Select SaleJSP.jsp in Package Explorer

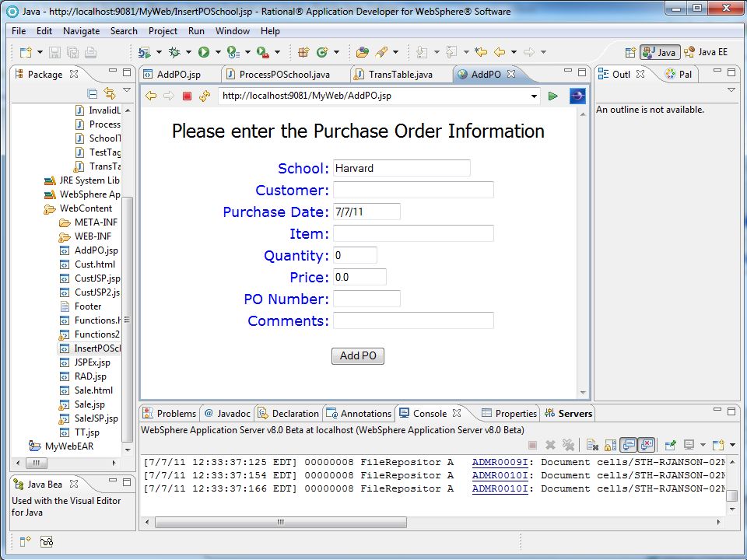click(90, 418)
